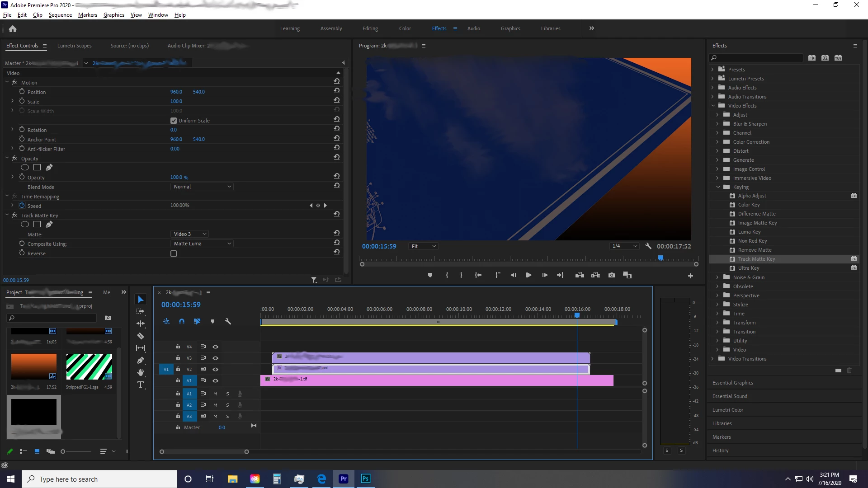Open the Matte Video 3 dropdown
The image size is (868, 488).
click(189, 234)
